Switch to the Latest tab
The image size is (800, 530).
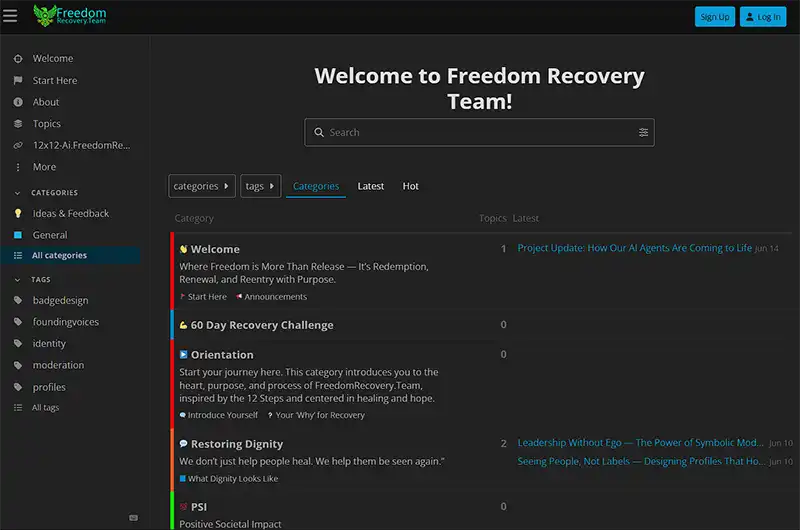tap(370, 186)
